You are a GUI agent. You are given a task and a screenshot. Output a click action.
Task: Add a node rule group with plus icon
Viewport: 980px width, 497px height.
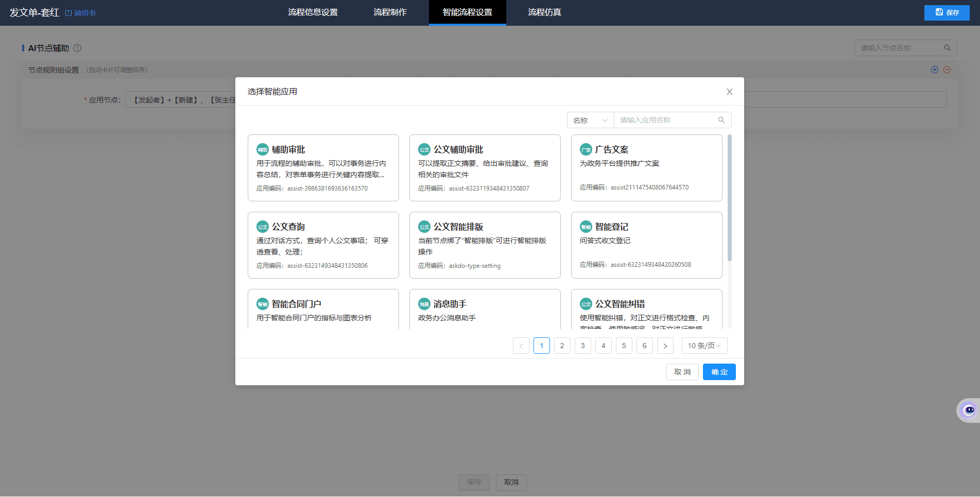[x=935, y=70]
